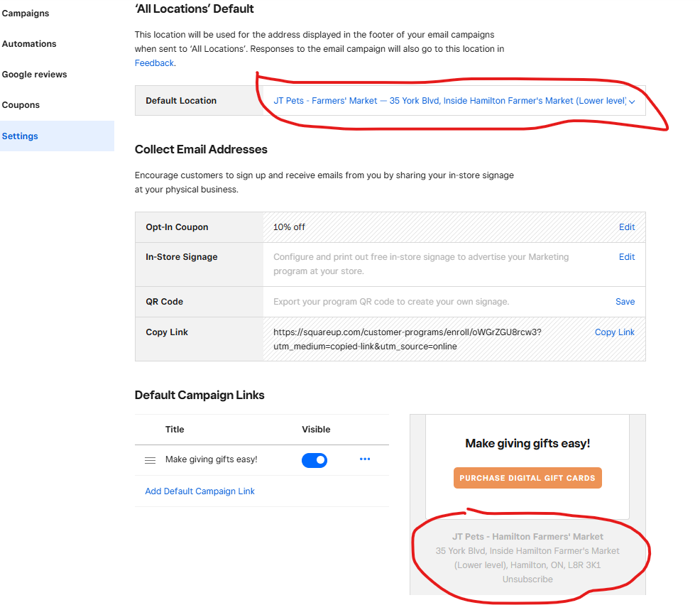Click the enrollment URL text in Copy Link row
Viewport: 700px width, 605px height.
pos(408,339)
